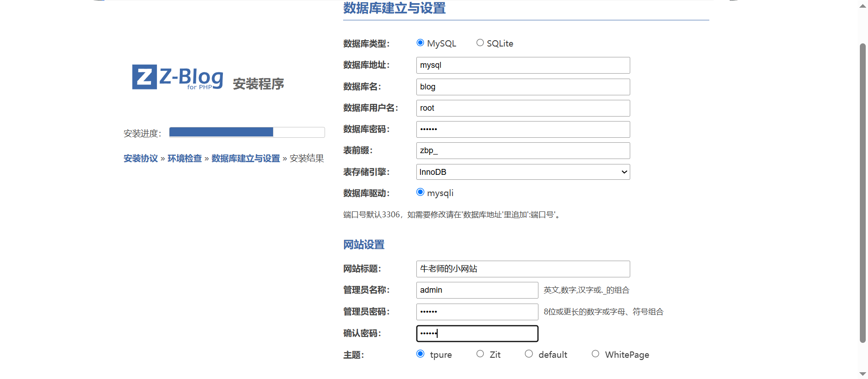Focus the administrator password field
This screenshot has height=379, width=868.
click(x=477, y=312)
